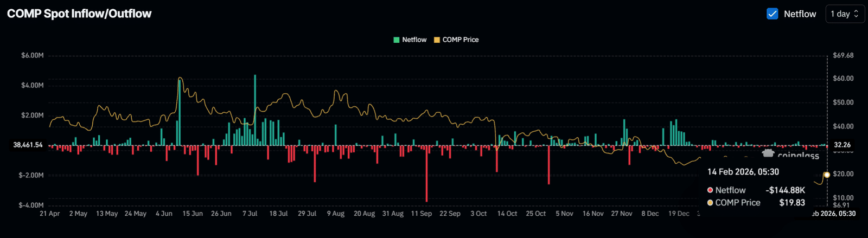Click the yellow price marker dot on crosshair
This screenshot has height=238, width=868.
click(x=827, y=175)
